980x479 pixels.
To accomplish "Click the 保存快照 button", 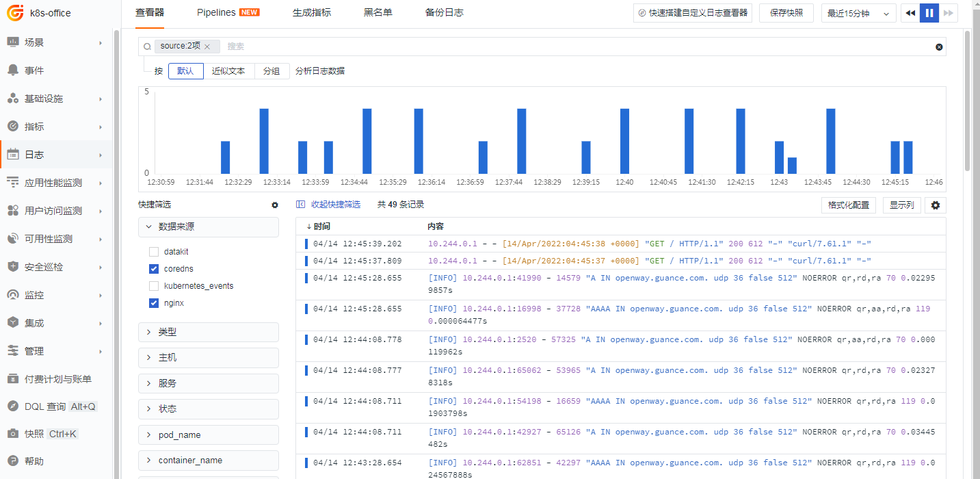I will coord(786,12).
